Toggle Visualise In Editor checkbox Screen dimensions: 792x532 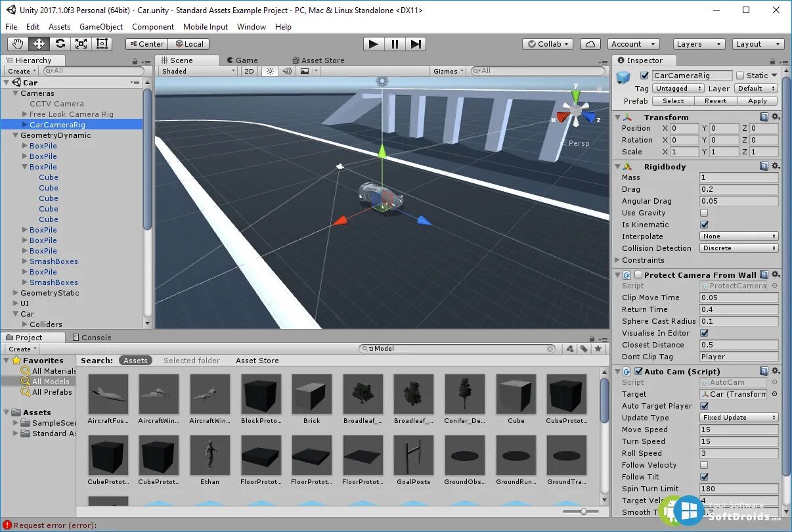(x=704, y=333)
